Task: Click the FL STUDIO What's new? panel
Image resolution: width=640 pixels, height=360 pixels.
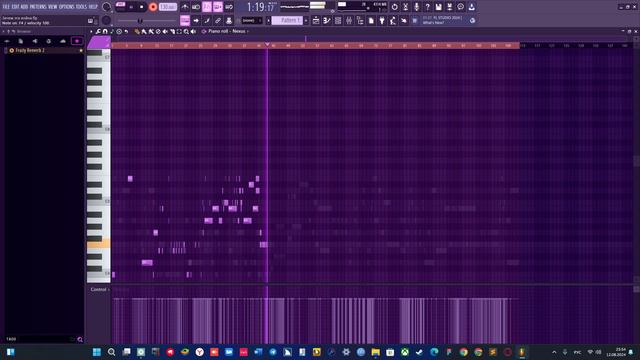Action: coord(445,20)
